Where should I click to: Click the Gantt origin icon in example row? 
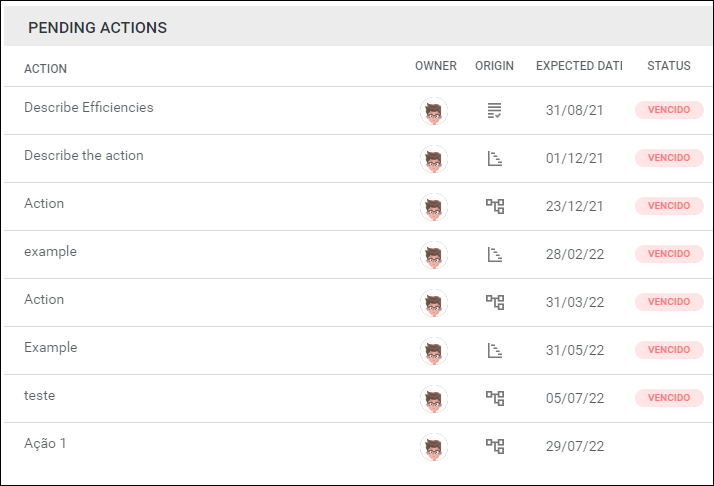pyautogui.click(x=495, y=255)
